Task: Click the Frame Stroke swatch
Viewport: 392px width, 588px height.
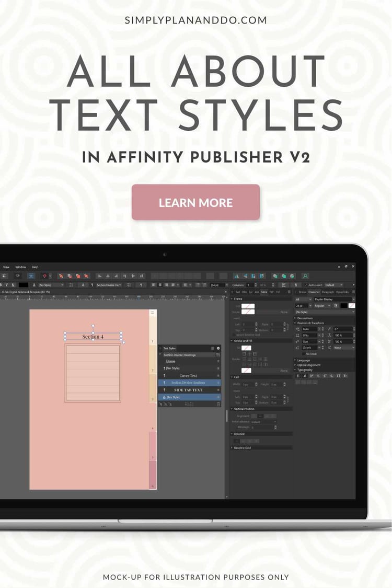Action: 248,312
